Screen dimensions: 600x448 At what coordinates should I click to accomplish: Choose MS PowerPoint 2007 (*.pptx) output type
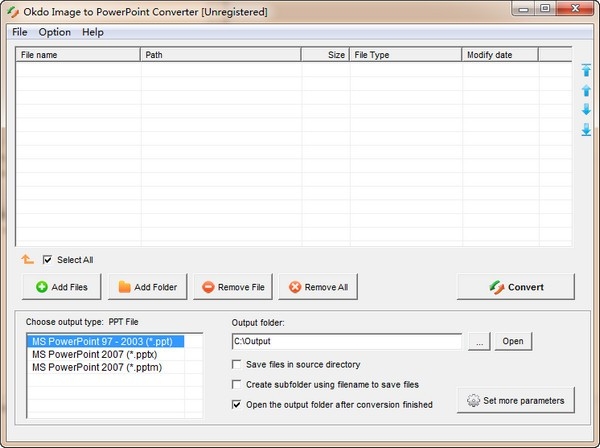[95, 354]
